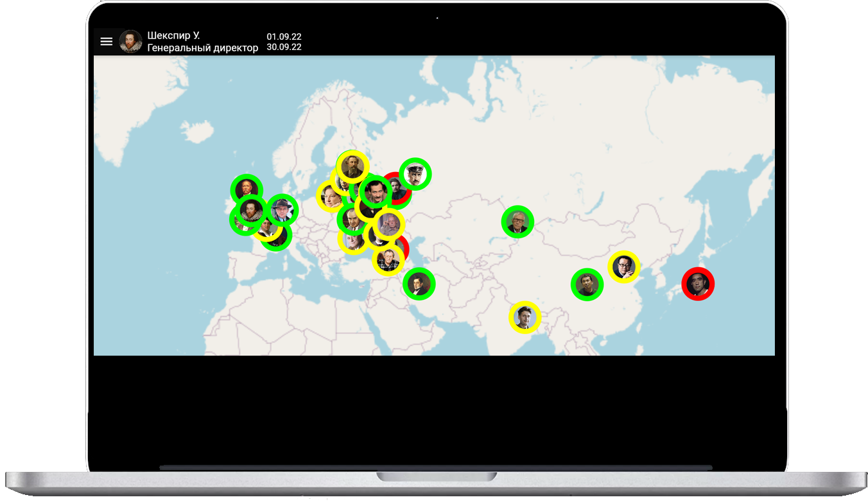This screenshot has height=504, width=868.
Task: Click the user avatar in the top bar
Action: (130, 42)
